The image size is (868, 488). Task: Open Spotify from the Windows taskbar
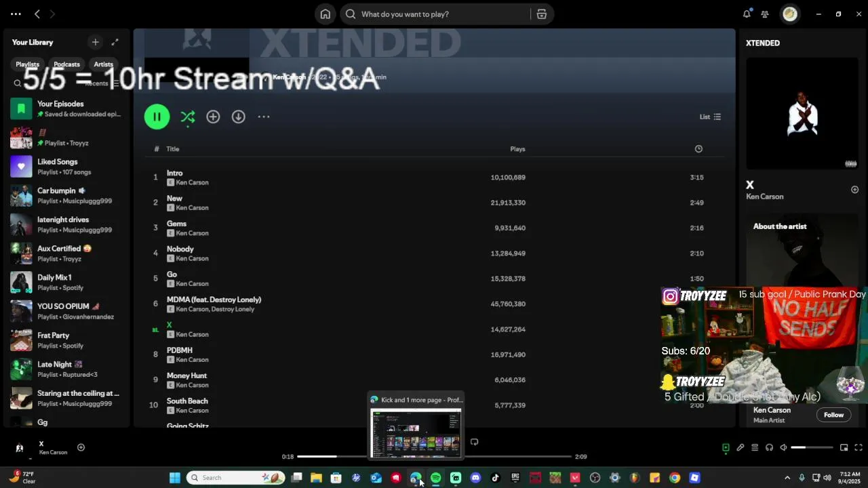tap(435, 478)
